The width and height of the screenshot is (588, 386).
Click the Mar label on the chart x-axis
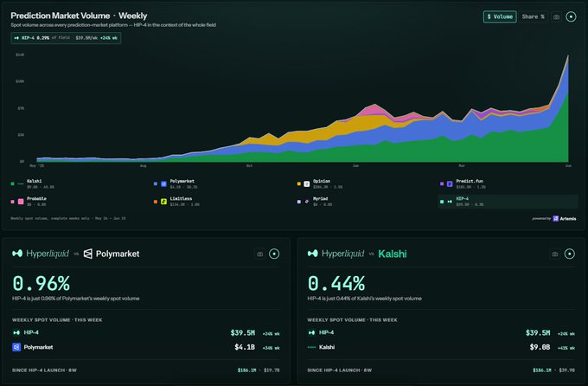[462, 165]
